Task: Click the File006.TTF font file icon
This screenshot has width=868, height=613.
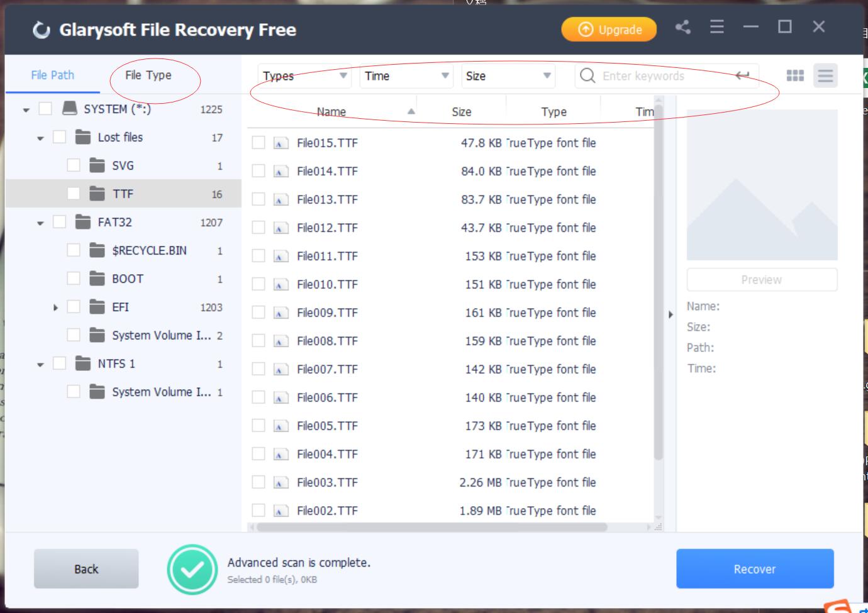Action: tap(281, 398)
